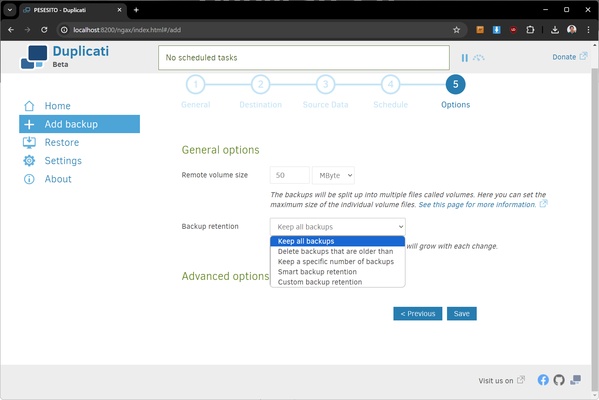The width and height of the screenshot is (599, 400).
Task: Go to wizard step 3 Source Data
Action: tap(325, 84)
